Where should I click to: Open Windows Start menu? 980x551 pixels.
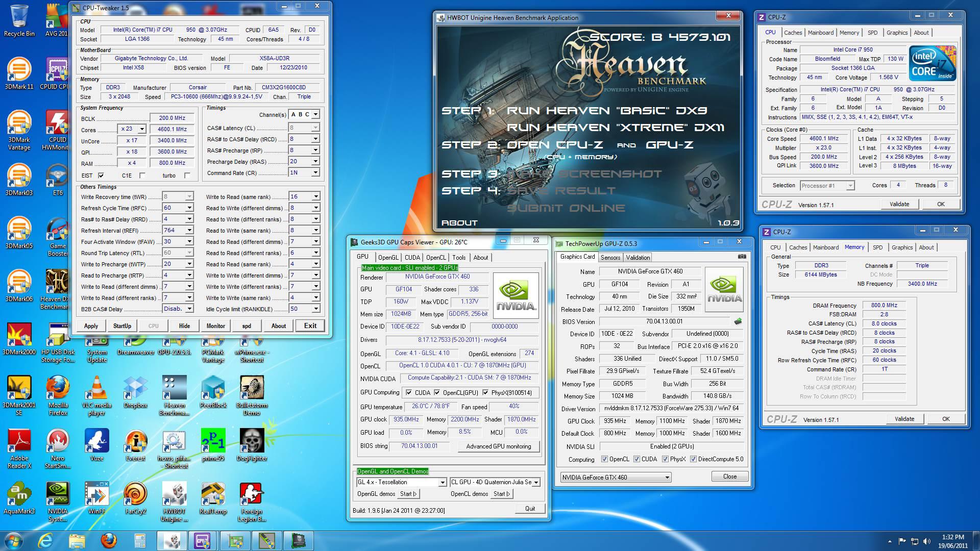pos(13,541)
